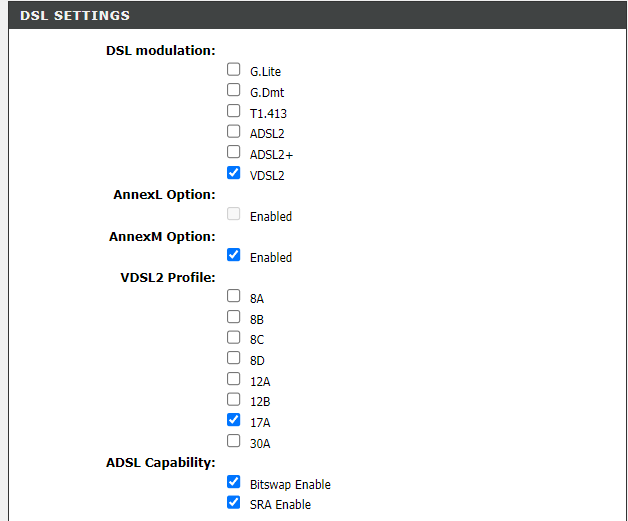The image size is (628, 521).
Task: Turn off Bitswap Enable
Action: click(234, 482)
